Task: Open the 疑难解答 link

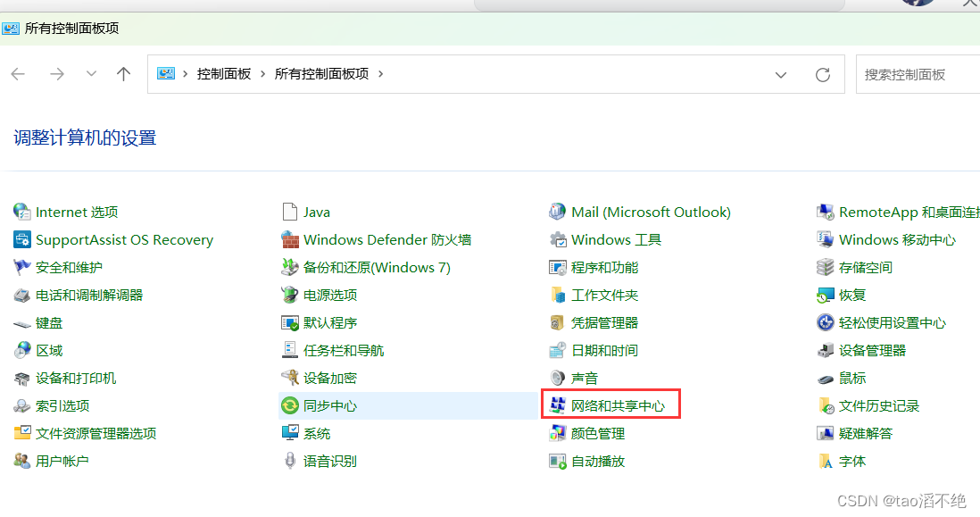Action: tap(866, 433)
